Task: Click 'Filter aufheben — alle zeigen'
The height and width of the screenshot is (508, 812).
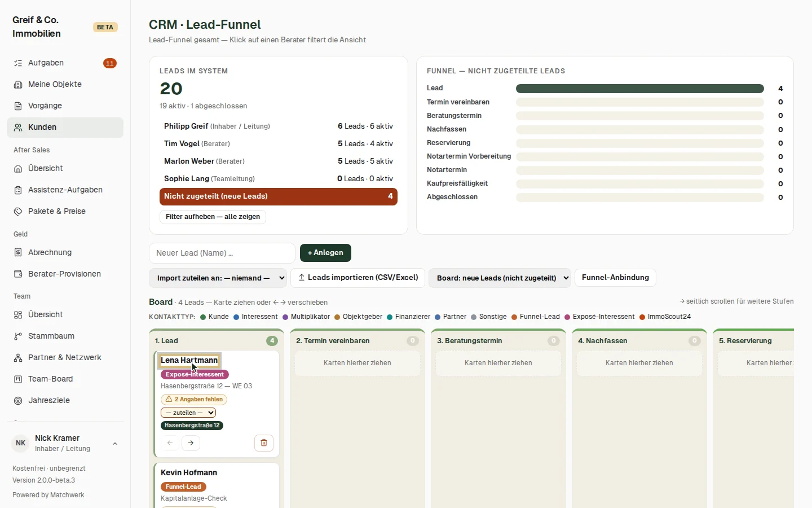Action: (x=213, y=217)
